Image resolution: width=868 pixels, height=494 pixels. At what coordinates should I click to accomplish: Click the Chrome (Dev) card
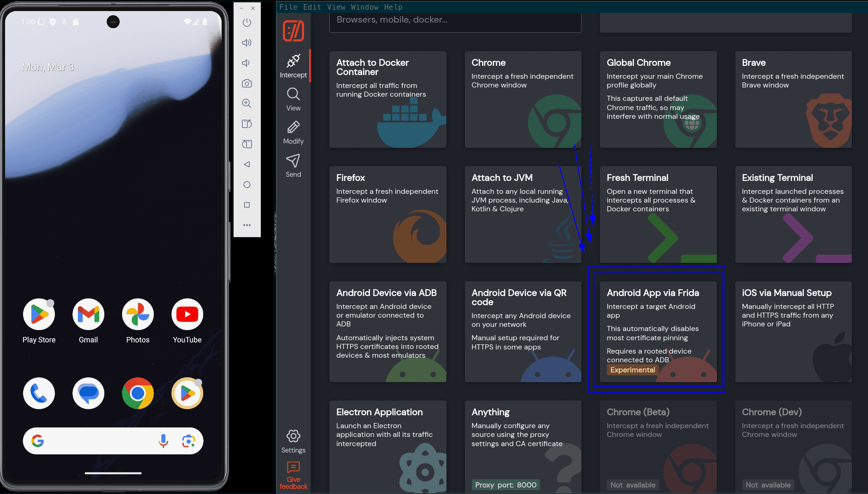pyautogui.click(x=793, y=447)
